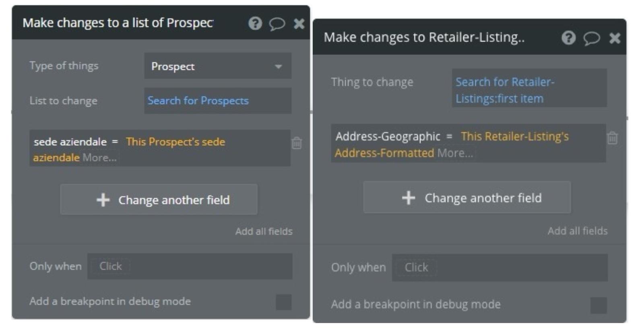Click Add all fields in Prospect panel
The width and height of the screenshot is (644, 330).
[x=264, y=231]
